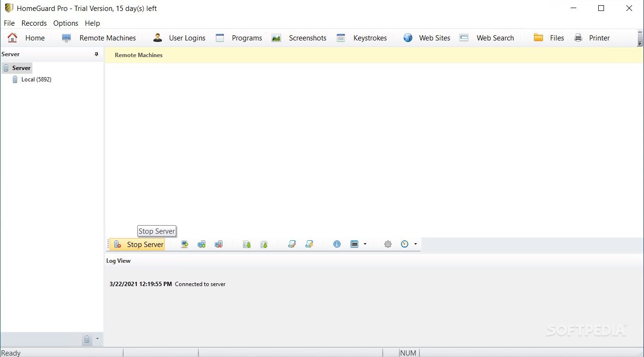Screen dimensions: 644x357
Task: Open the Records menu
Action: (x=34, y=23)
